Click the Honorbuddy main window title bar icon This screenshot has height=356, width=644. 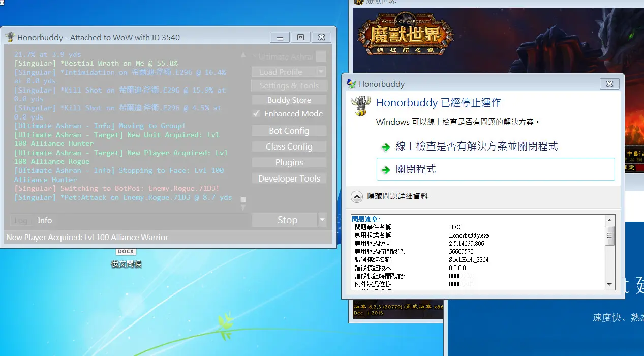(x=10, y=37)
